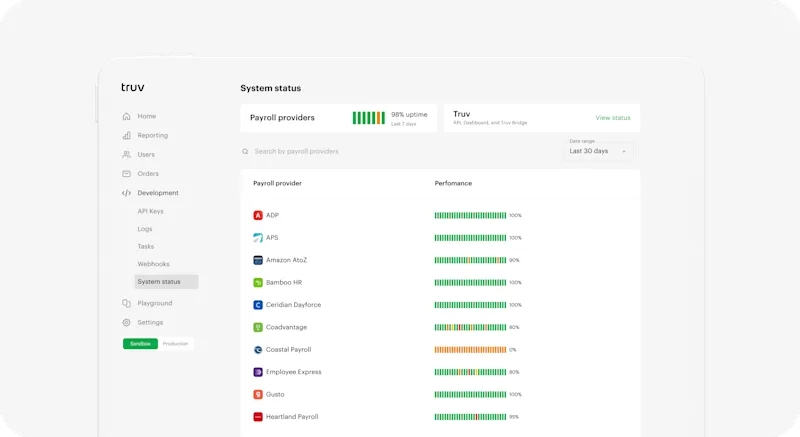Click the Heartland Payroll red logo icon
Screen dimensions: 800x437
258,417
